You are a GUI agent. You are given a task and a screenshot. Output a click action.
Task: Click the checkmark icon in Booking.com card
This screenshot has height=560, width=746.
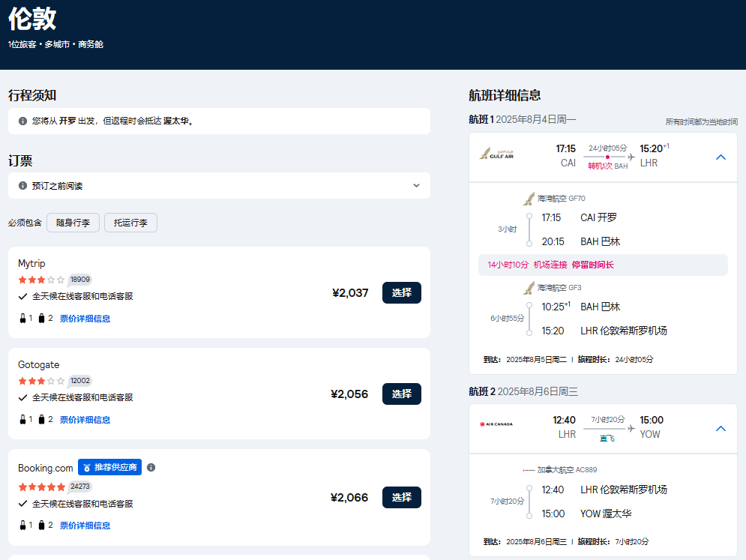[x=22, y=504]
